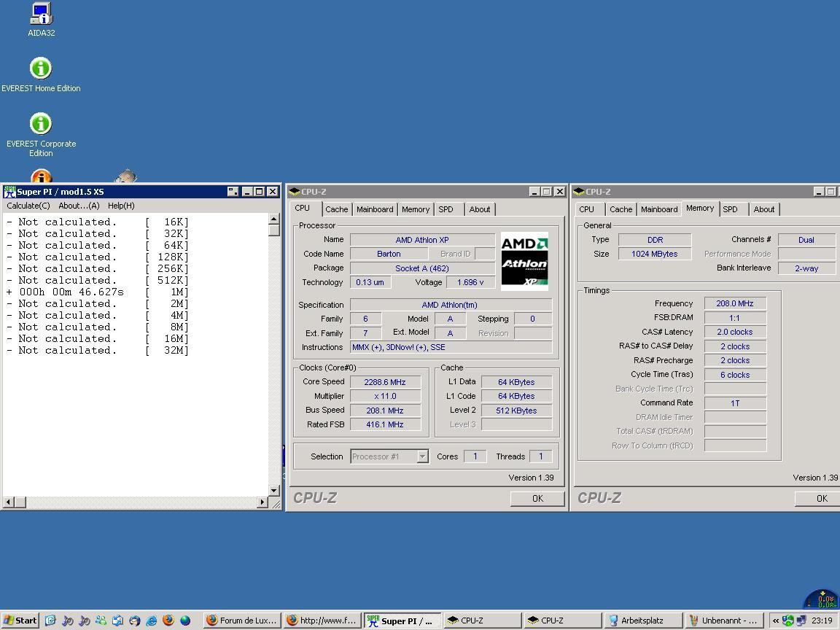Select the 32M Not calculated line
This screenshot has width=840, height=630.
coord(98,350)
